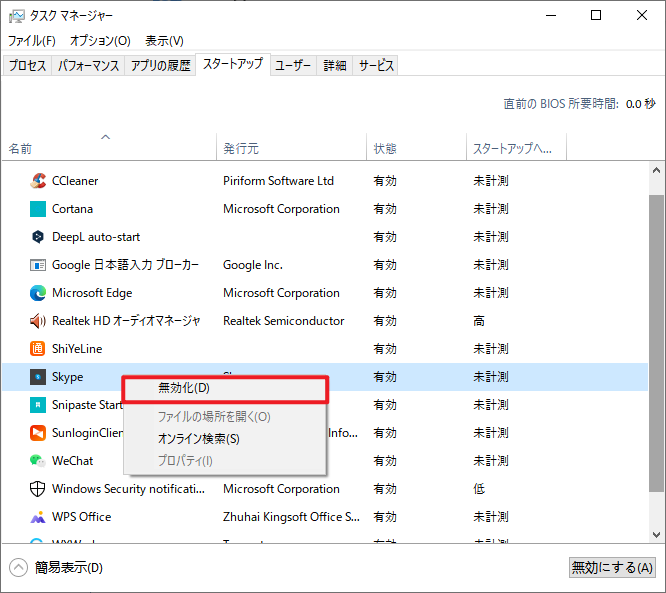Click the Realtek HD audio speaker icon

(38, 321)
